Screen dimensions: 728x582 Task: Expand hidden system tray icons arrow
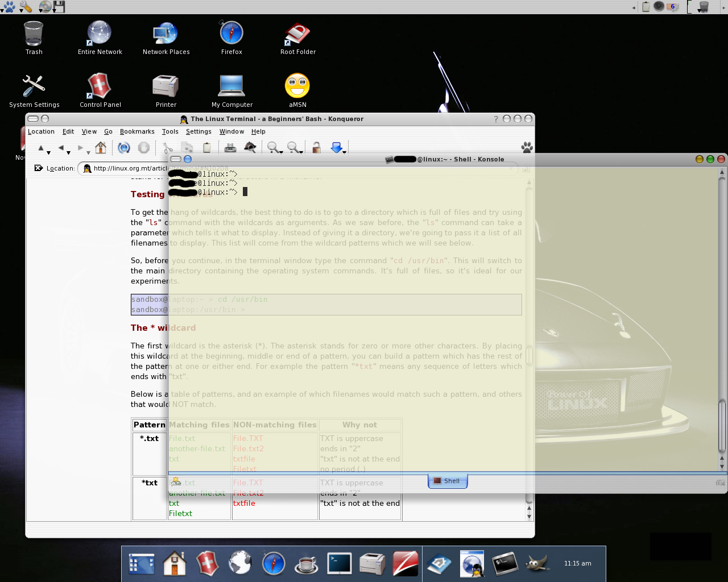[x=634, y=7]
